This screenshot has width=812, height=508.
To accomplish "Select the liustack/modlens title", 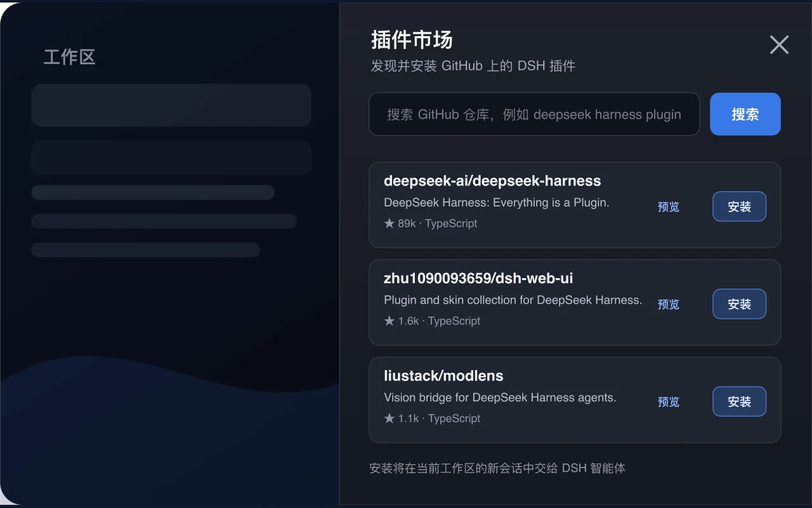I will coord(443,376).
